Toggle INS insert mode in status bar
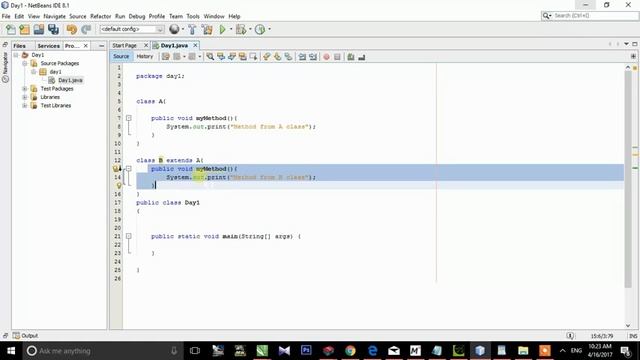The height and width of the screenshot is (360, 640). (x=633, y=336)
